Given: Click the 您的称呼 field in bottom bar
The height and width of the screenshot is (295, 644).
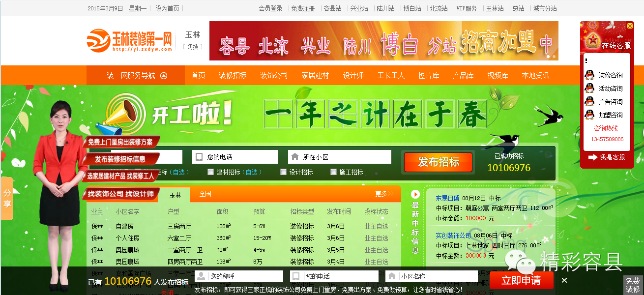Looking at the screenshot, I should 239,276.
